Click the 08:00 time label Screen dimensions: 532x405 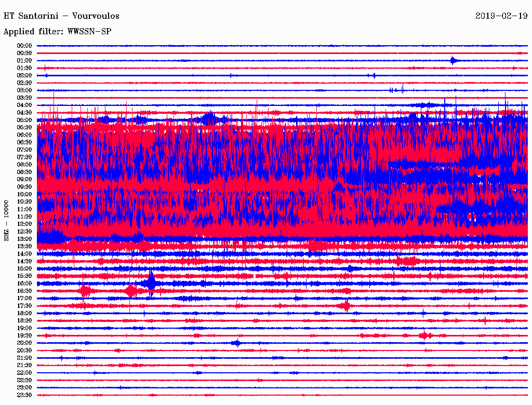(24, 165)
